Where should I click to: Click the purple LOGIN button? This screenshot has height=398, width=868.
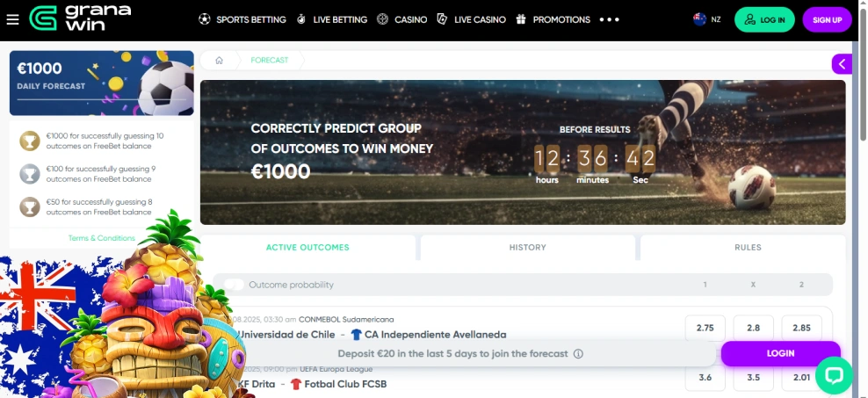tap(780, 353)
